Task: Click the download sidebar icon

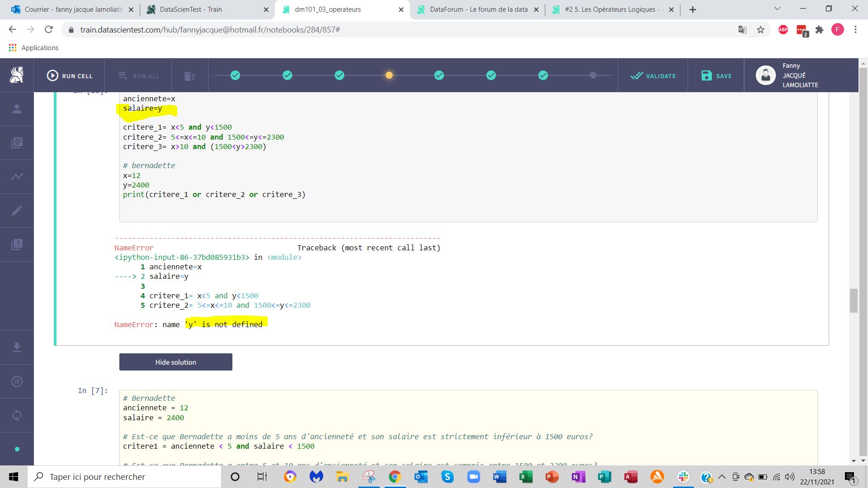Action: tap(17, 347)
